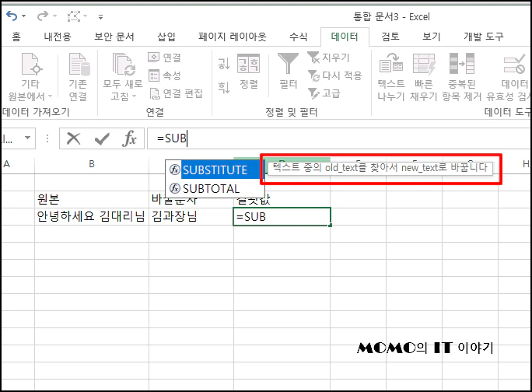The height and width of the screenshot is (392, 532).
Task: Open the undo history dropdown arrow
Action: point(24,16)
